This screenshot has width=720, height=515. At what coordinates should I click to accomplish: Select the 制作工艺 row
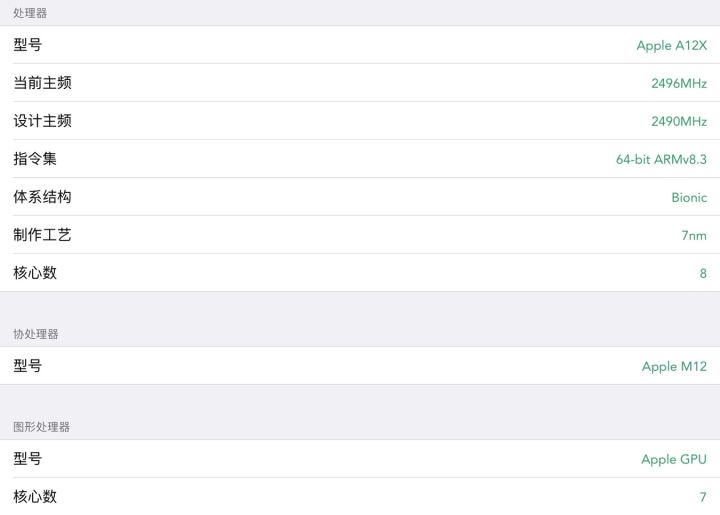coord(360,235)
